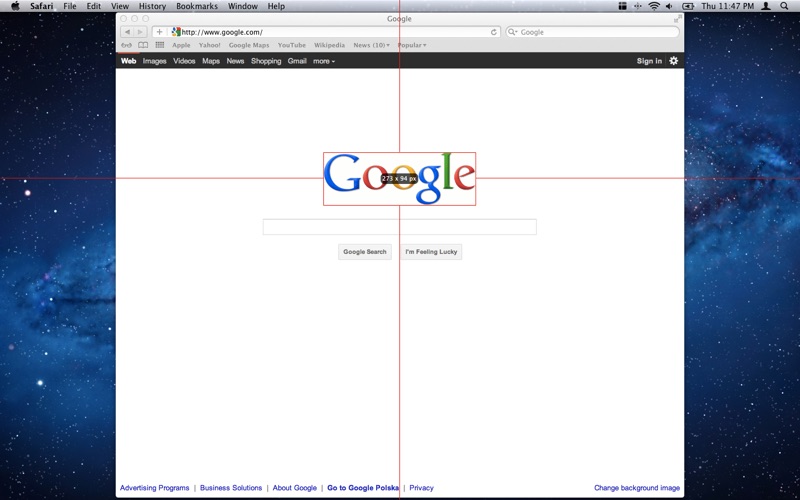Open the Edit menu
The image size is (800, 500).
click(x=93, y=6)
